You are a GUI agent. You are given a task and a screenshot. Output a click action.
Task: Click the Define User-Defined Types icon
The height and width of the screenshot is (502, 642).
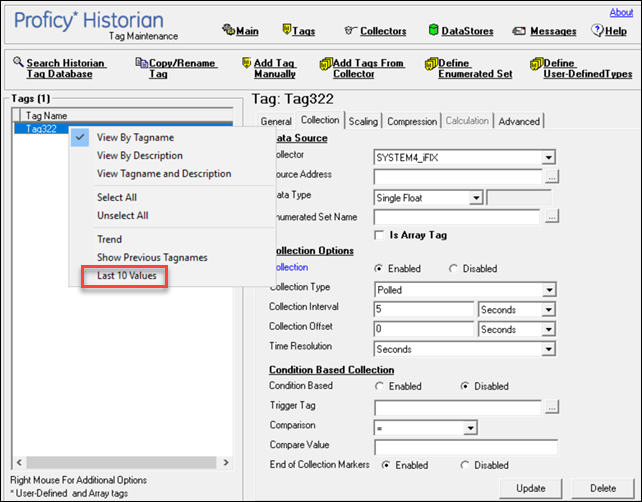[536, 64]
